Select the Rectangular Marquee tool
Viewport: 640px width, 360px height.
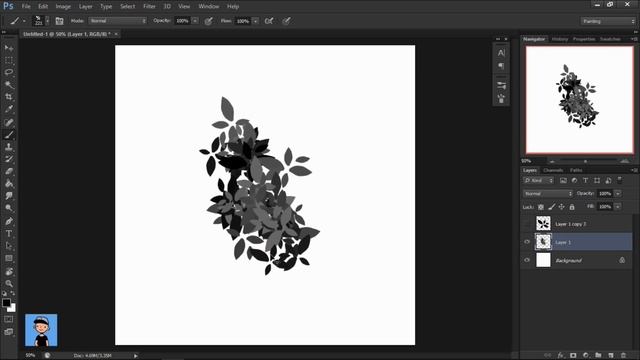pos(9,60)
